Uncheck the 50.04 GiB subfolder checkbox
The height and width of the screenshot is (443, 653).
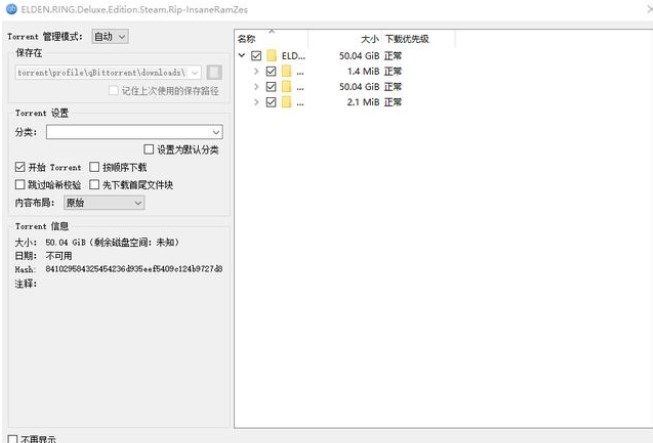(271, 87)
